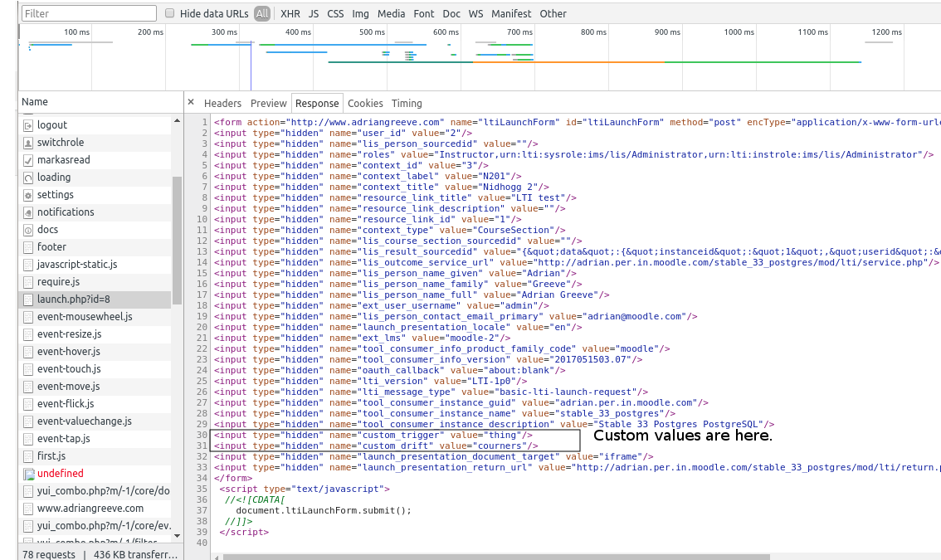Filter requests by Font type

pyautogui.click(x=424, y=14)
